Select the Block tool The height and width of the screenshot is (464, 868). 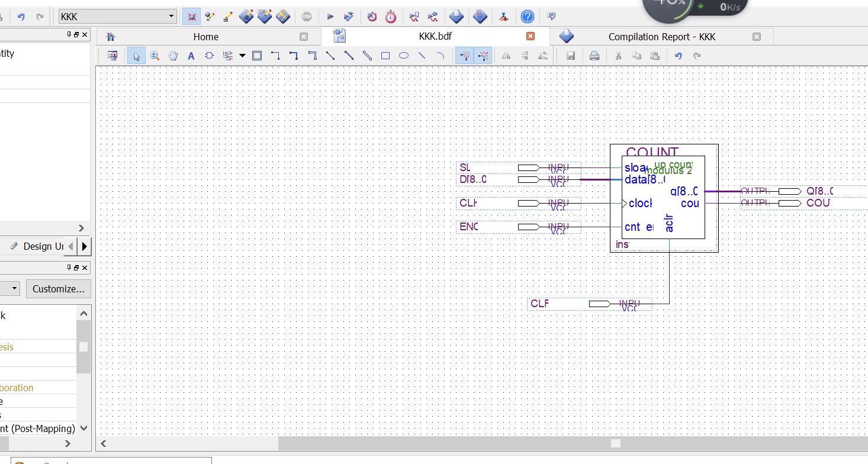257,56
